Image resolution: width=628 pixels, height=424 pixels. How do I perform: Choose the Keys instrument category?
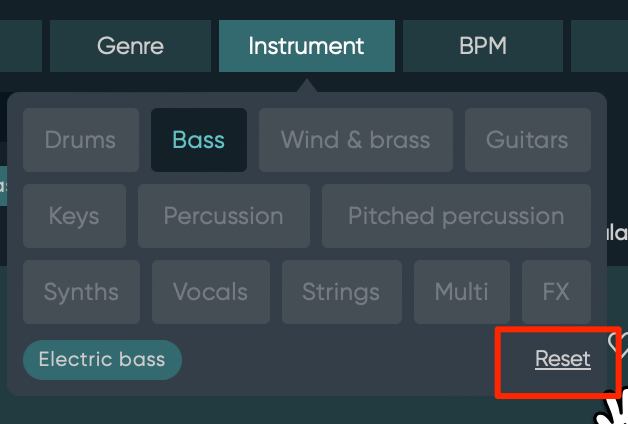tap(74, 216)
